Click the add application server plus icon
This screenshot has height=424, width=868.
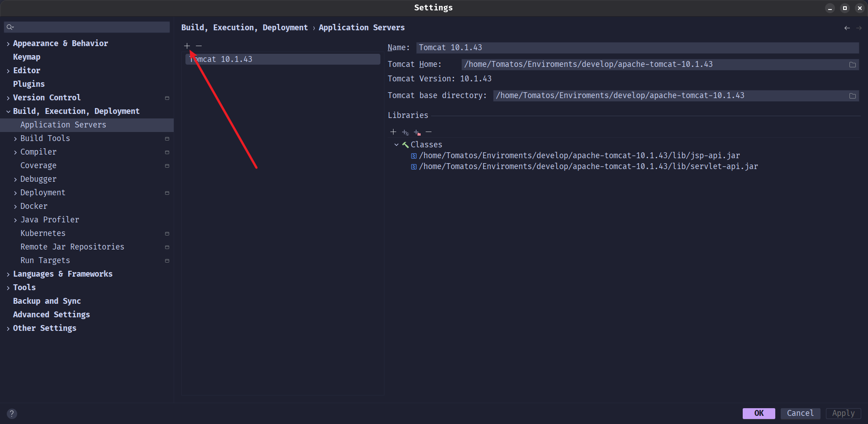[x=187, y=46]
